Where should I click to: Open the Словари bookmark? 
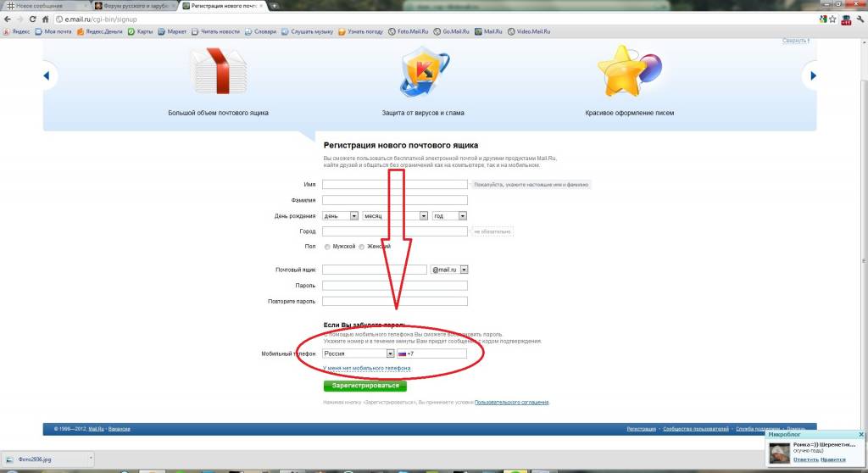coord(260,31)
